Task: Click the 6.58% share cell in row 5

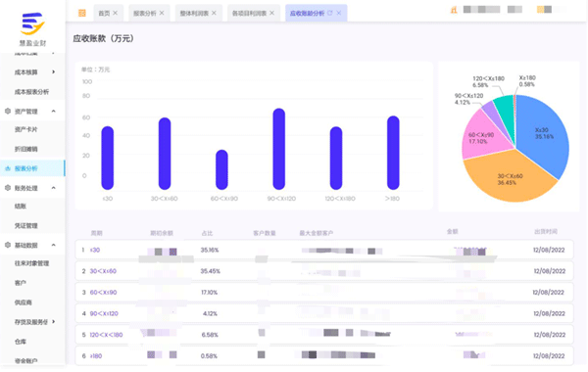Action: 210,335
